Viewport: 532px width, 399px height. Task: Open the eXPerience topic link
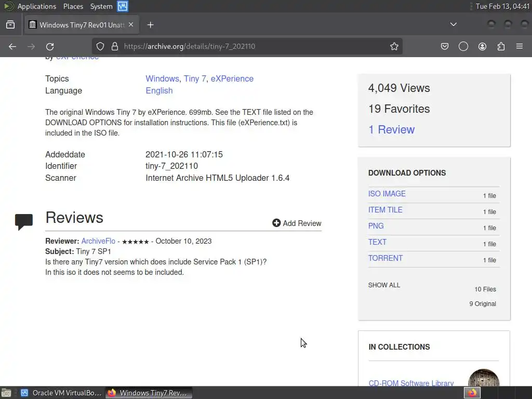(232, 79)
